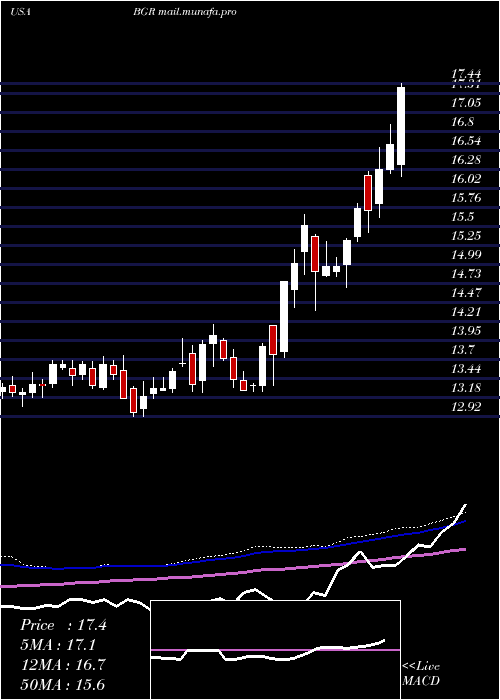500x700 pixels.
Task: Click the 5MA : 17.1 readout
Action: (60, 645)
